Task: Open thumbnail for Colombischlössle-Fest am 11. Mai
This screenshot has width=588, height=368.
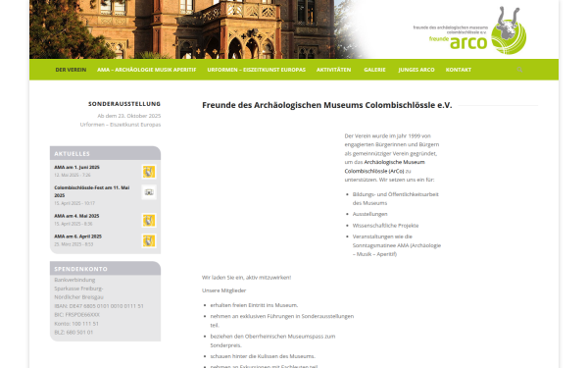Action: tap(149, 192)
